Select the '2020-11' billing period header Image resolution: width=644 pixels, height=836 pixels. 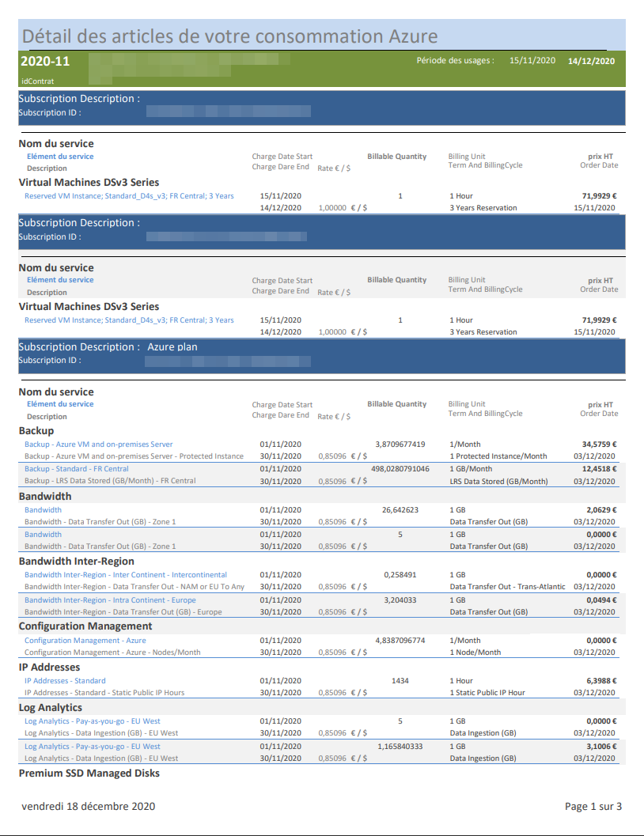tap(44, 62)
